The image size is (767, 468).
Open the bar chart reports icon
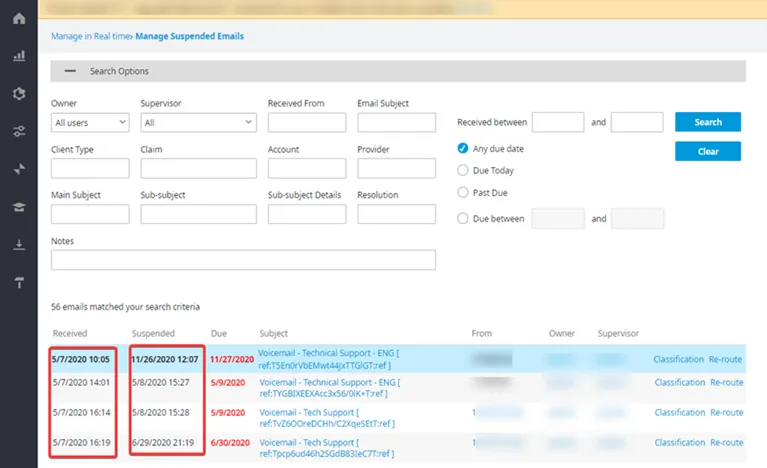[19, 56]
